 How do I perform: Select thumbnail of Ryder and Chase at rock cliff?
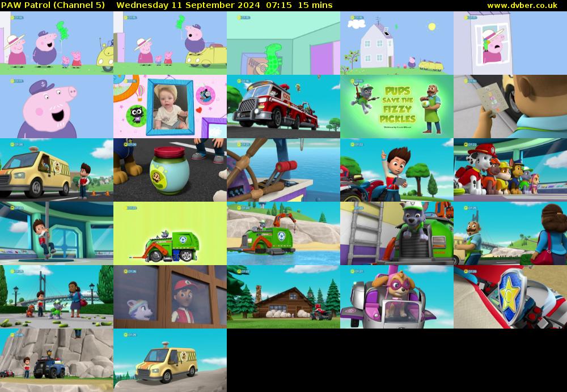56,360
